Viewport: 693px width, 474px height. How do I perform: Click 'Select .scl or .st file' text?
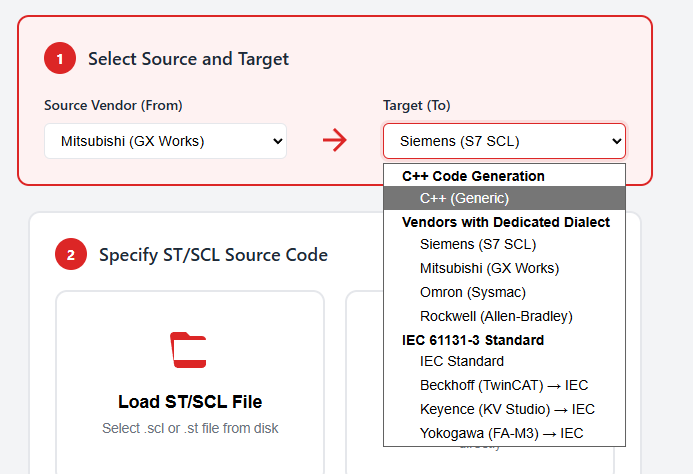click(x=190, y=428)
